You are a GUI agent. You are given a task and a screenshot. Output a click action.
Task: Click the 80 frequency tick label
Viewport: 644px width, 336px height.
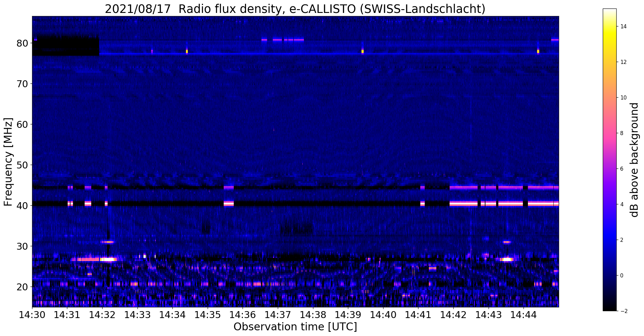click(22, 43)
